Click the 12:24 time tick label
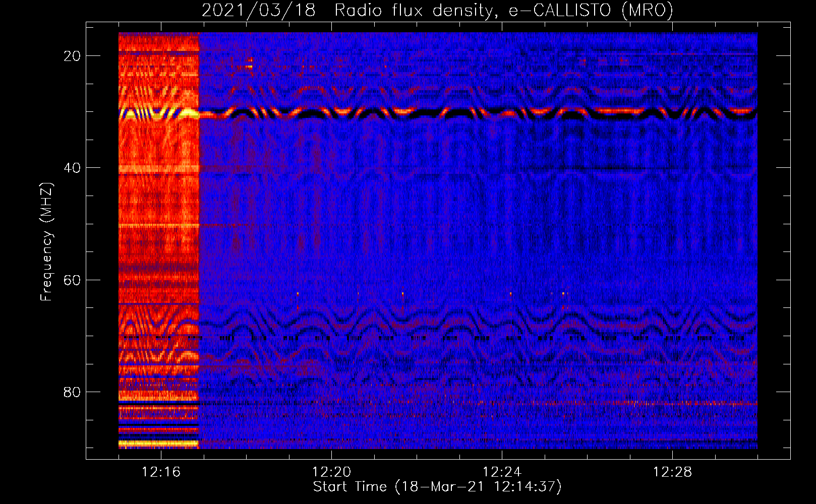816x504 pixels. pos(502,472)
